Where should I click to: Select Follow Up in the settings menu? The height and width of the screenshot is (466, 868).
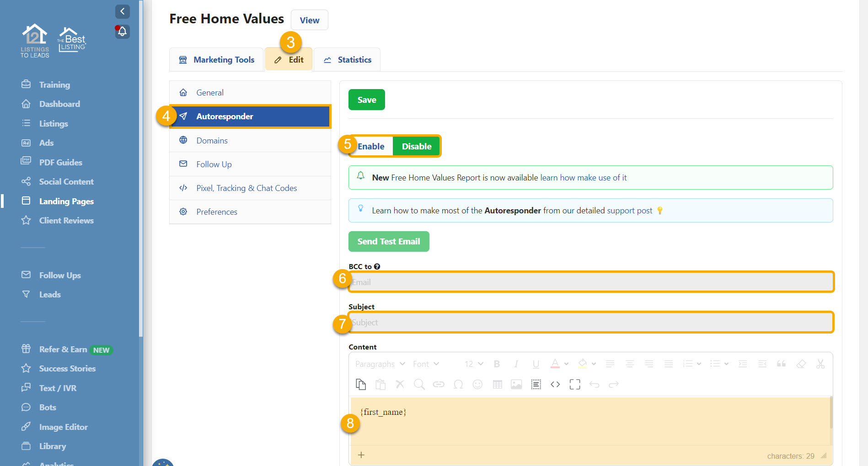click(214, 164)
